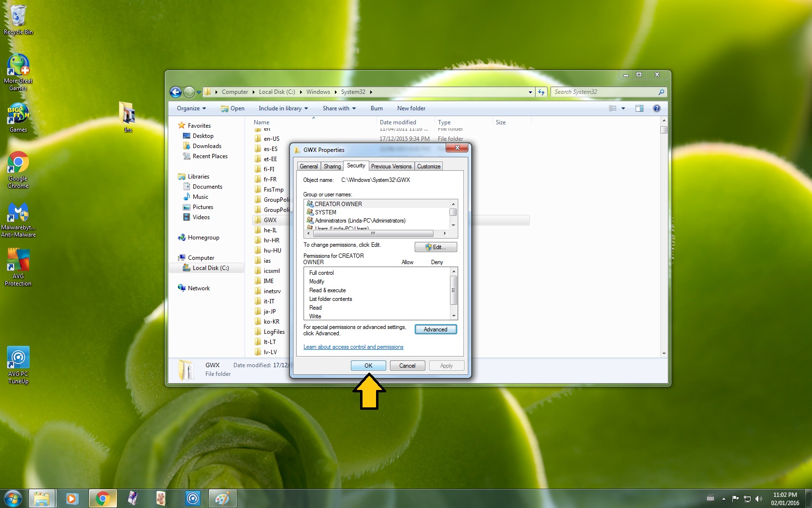Image resolution: width=812 pixels, height=508 pixels.
Task: Open view options dropdown arrow
Action: pyautogui.click(x=623, y=108)
